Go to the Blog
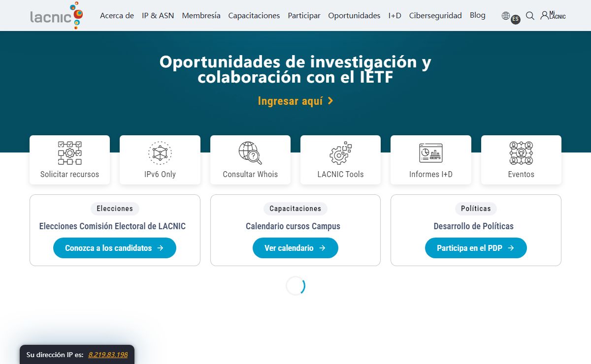This screenshot has height=364, width=591. coord(478,15)
